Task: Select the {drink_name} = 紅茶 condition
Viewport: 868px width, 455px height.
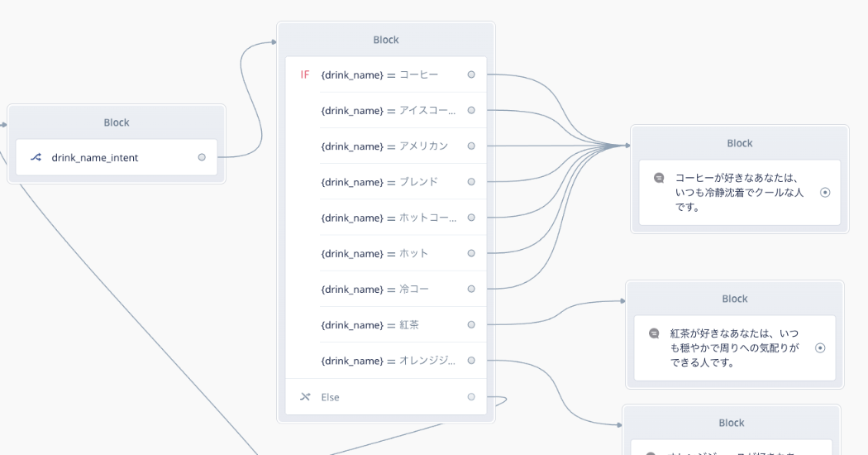Action: 370,325
